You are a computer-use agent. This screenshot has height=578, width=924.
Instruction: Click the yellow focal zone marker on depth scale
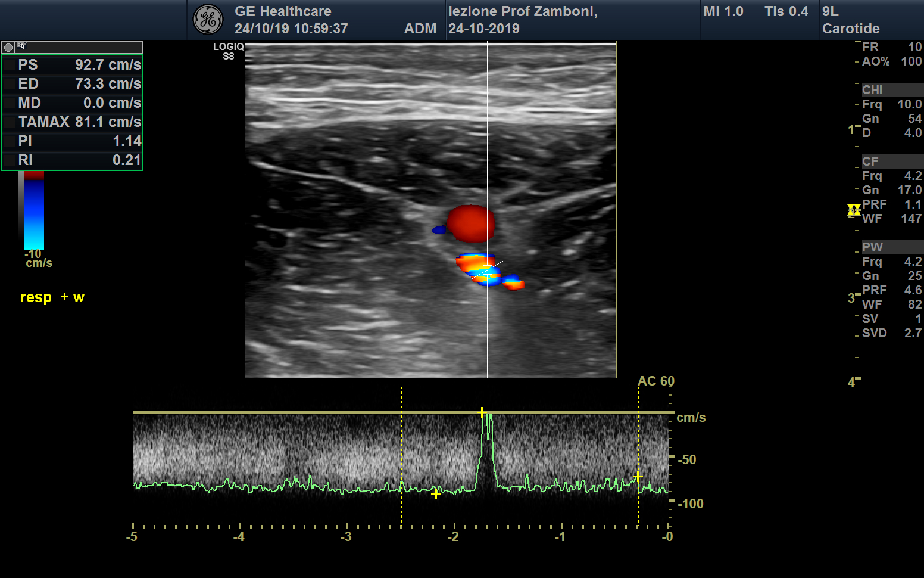[854, 210]
